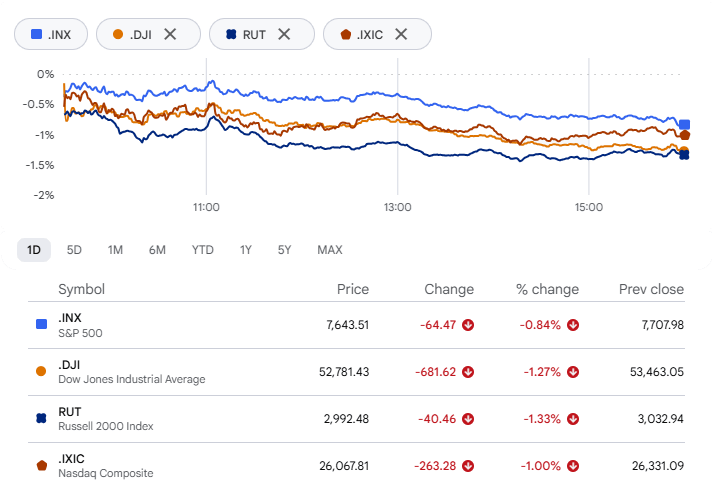Switch chart to 1M range
This screenshot has width=712, height=496.
pyautogui.click(x=115, y=250)
